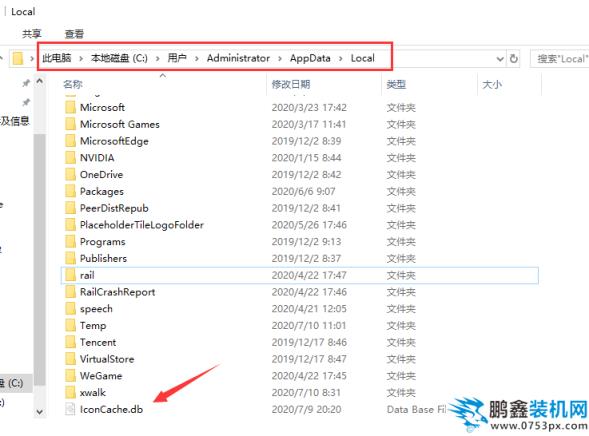
Task: Sort by 名称 column header
Action: 73,84
